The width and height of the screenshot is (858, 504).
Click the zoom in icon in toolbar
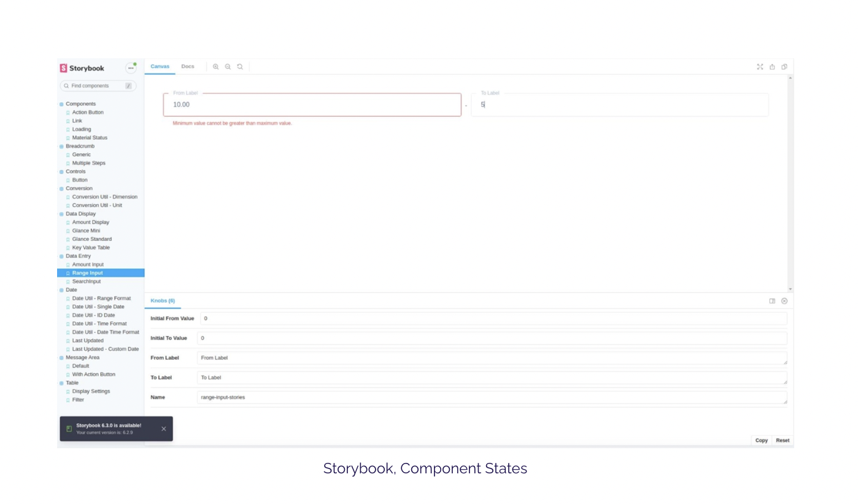pos(215,67)
